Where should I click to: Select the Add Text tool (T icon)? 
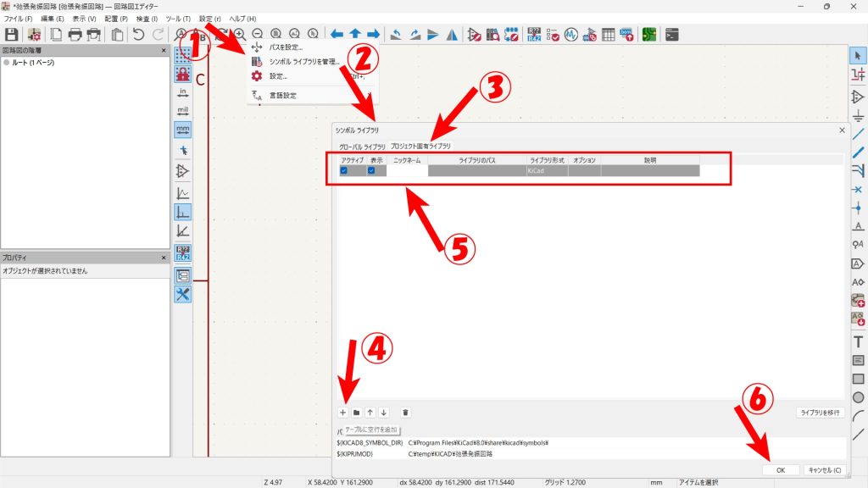point(858,342)
